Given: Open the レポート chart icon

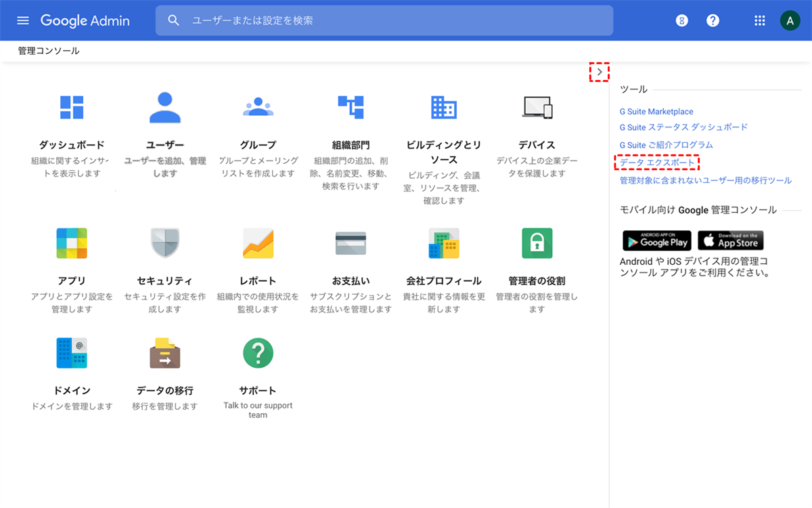Looking at the screenshot, I should [258, 243].
